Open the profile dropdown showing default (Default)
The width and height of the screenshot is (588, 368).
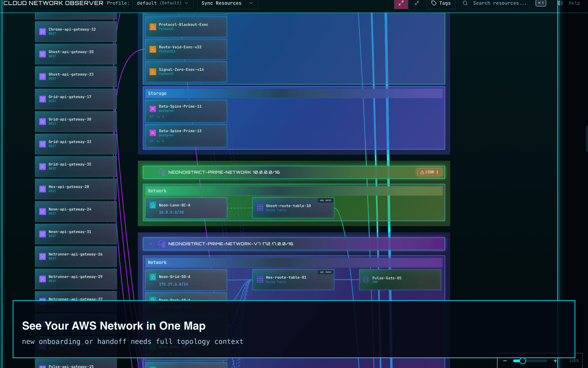point(163,3)
